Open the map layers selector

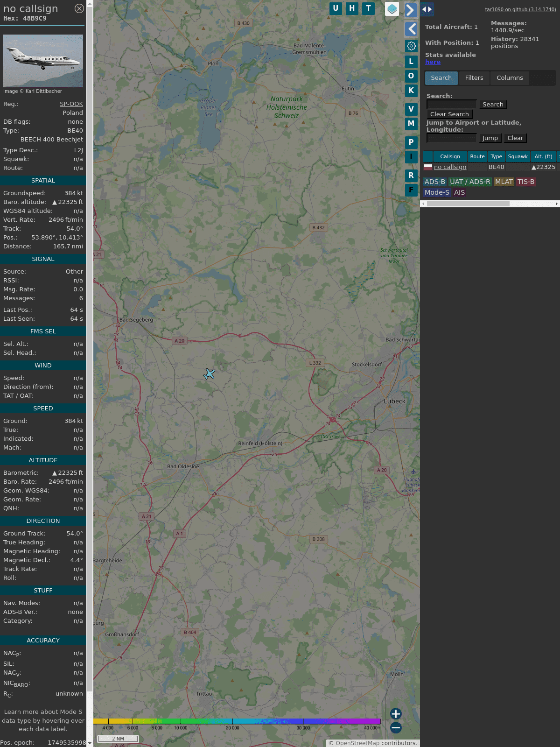392,9
